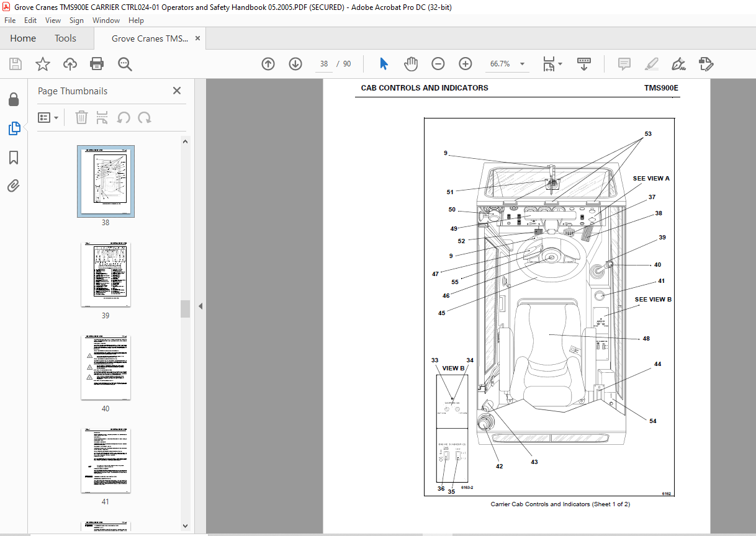Image resolution: width=756 pixels, height=536 pixels.
Task: Open the File menu
Action: 10,20
